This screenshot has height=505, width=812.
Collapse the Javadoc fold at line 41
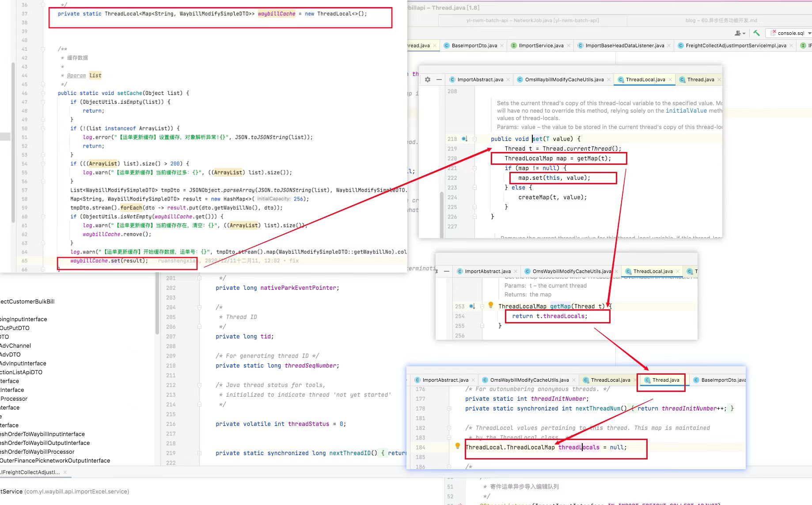click(43, 49)
